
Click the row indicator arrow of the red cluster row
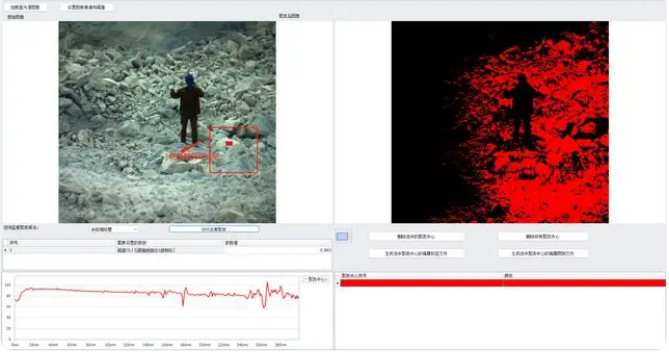(337, 283)
